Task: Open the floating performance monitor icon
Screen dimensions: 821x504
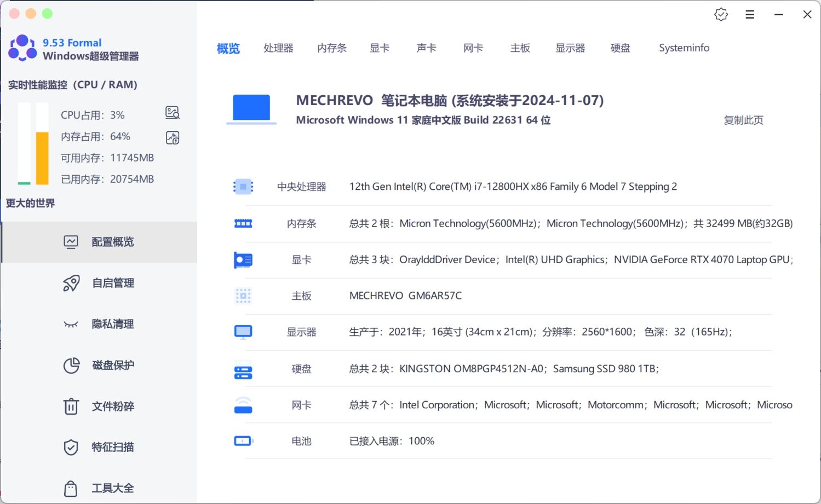Action: pos(172,112)
